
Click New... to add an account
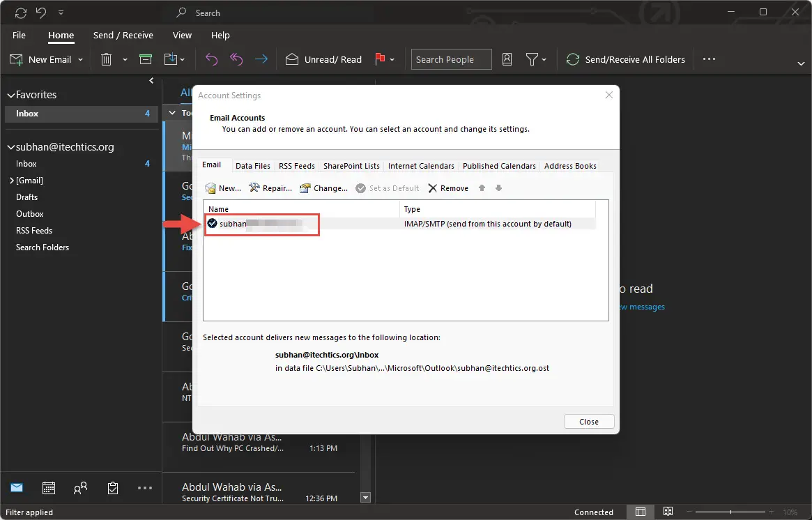[223, 188]
